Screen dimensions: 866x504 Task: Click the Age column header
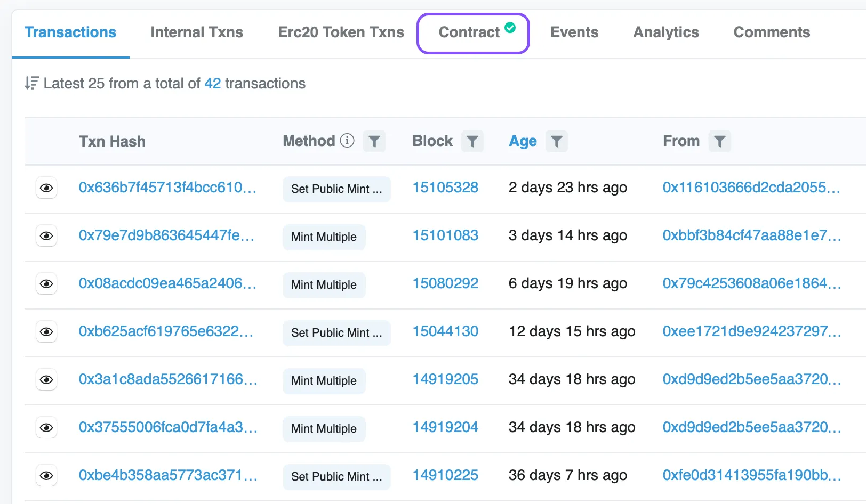pyautogui.click(x=523, y=141)
